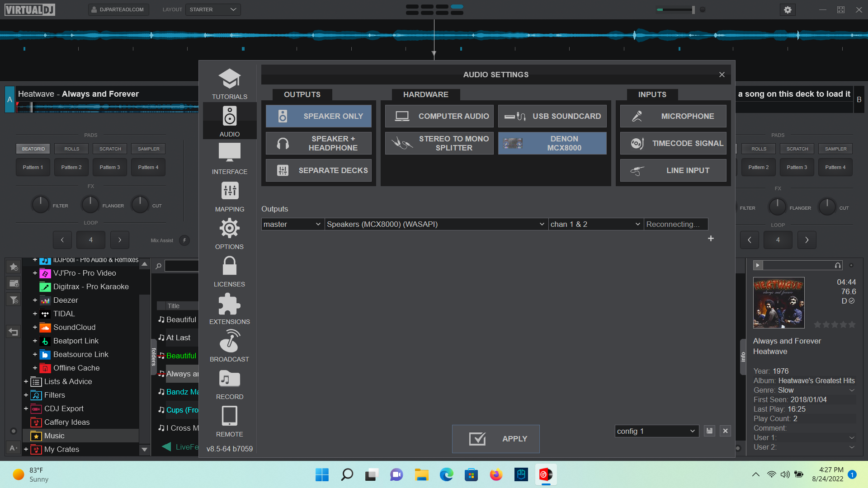Click the Heatwave album cover thumbnail
Screen dimensions: 868x488
click(x=778, y=302)
